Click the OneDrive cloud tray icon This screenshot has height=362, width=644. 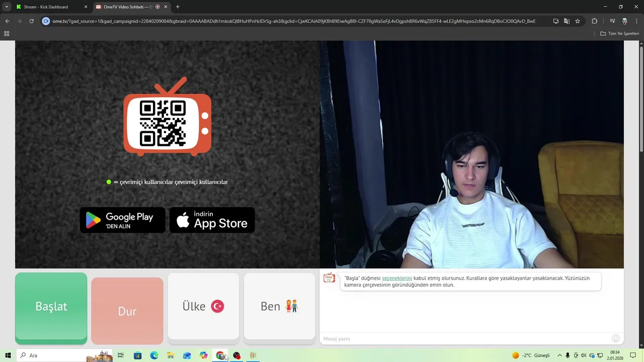(592, 355)
